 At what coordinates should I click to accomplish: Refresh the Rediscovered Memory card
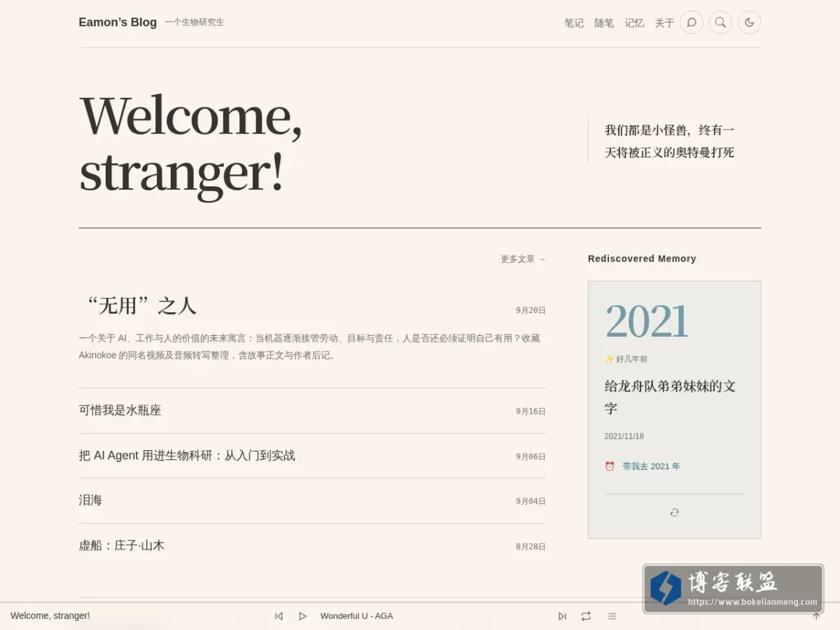(x=674, y=512)
